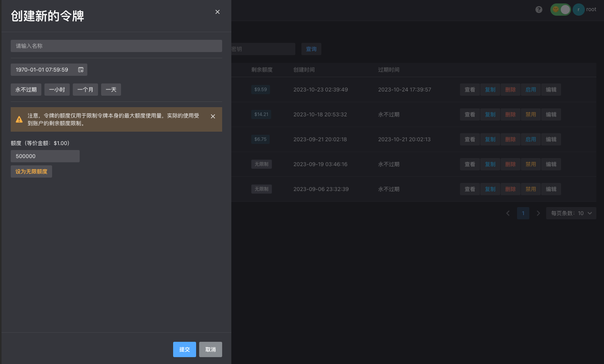Select the 永不过期 expiration option

point(26,90)
